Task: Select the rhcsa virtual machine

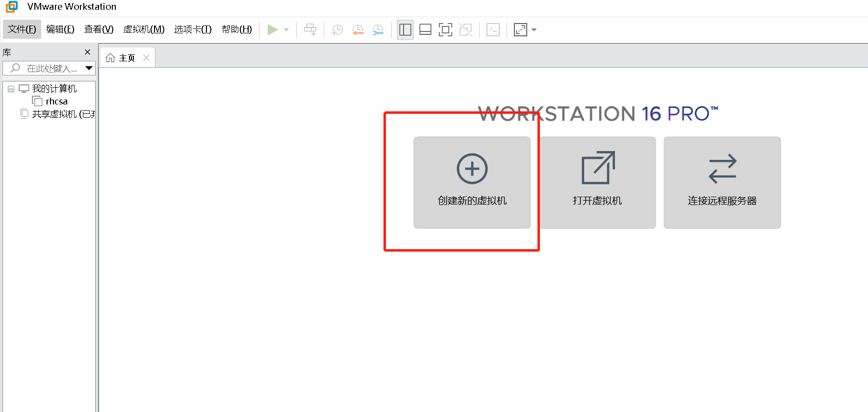Action: 57,102
